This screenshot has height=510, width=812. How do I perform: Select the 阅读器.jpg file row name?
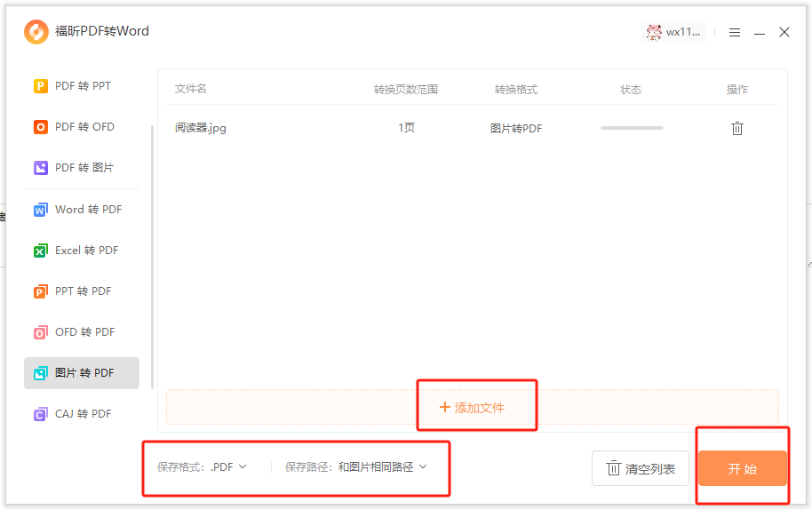point(201,128)
